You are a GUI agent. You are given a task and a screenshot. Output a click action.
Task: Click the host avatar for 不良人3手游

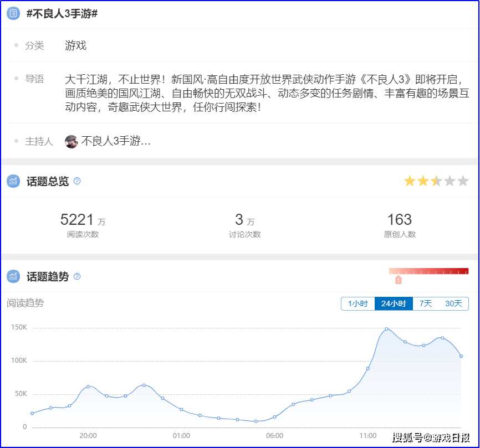pos(72,141)
